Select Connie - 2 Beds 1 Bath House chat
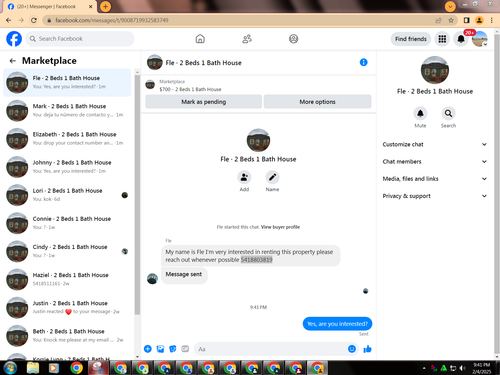Viewport: 500px width, 375px height. pyautogui.click(x=67, y=223)
